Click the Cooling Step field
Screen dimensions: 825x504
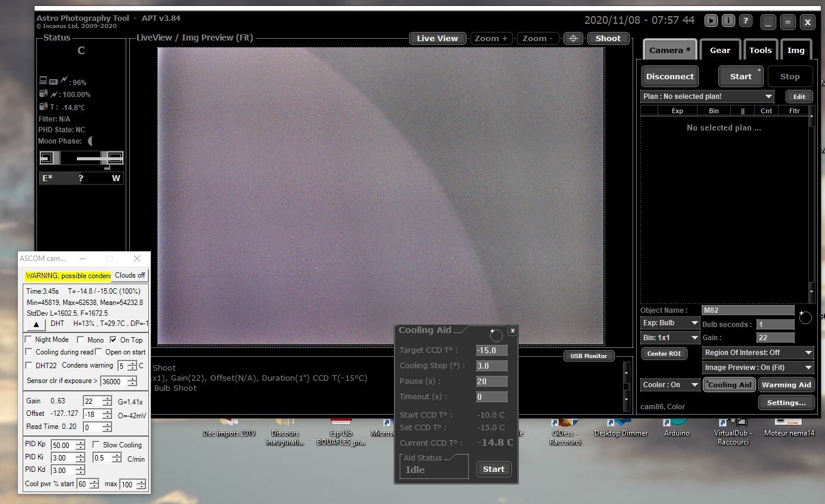(492, 366)
